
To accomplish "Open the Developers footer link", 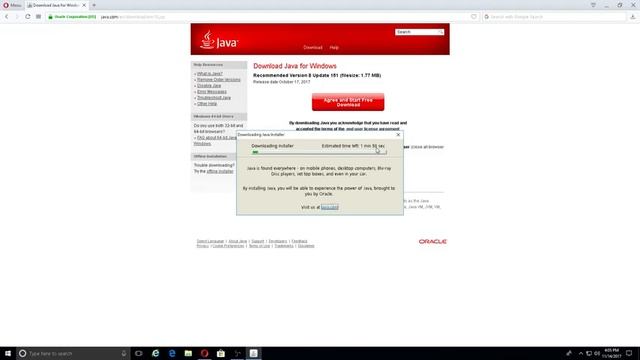I will coord(278,241).
